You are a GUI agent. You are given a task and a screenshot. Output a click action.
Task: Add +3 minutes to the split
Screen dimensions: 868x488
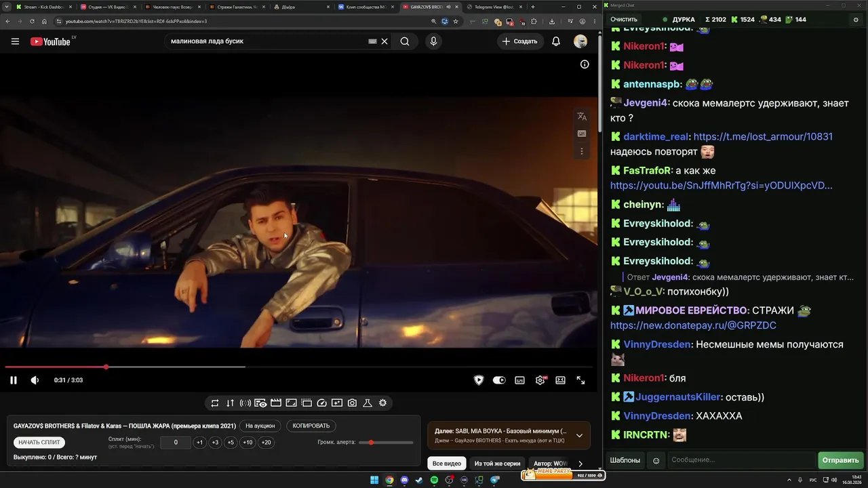215,443
